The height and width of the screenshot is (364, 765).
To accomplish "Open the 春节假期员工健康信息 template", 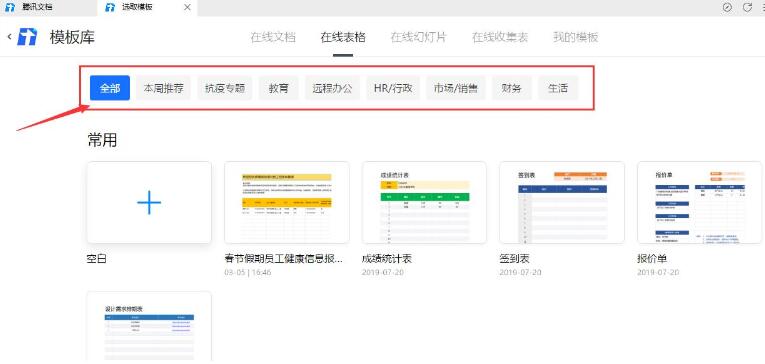I will (287, 202).
